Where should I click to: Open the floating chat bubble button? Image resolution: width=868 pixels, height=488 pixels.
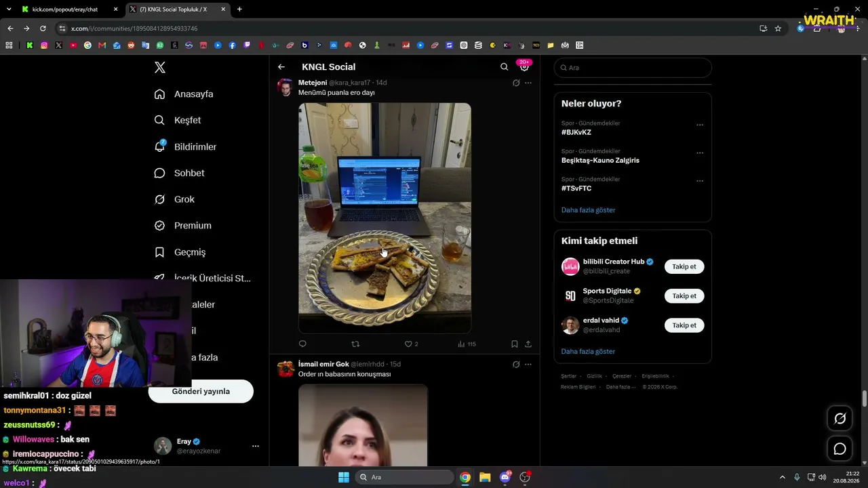coord(840,449)
